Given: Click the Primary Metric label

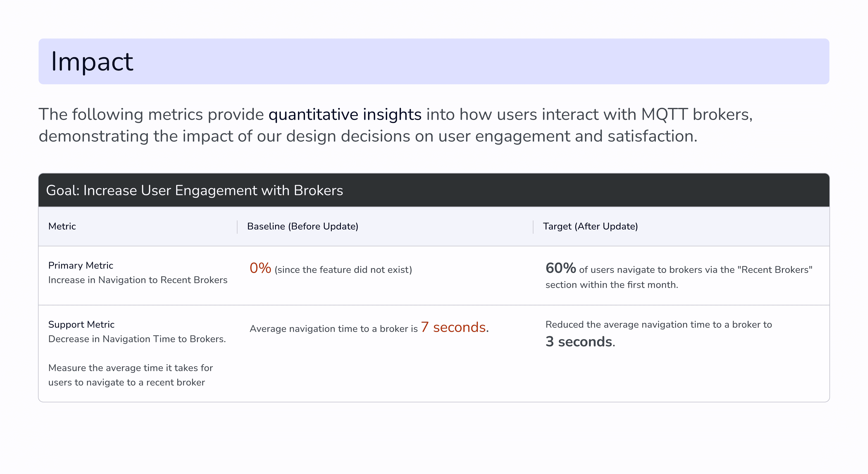Looking at the screenshot, I should pos(81,265).
